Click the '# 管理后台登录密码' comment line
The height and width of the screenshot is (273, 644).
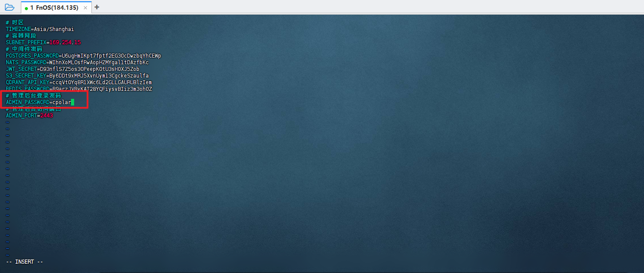(33, 96)
